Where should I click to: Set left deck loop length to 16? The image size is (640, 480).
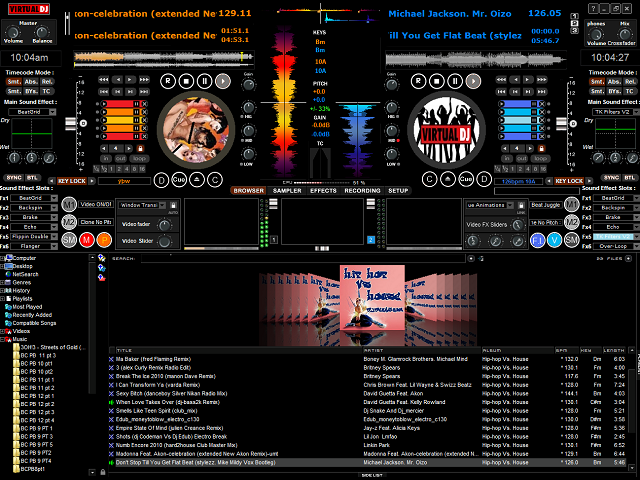click(x=142, y=169)
